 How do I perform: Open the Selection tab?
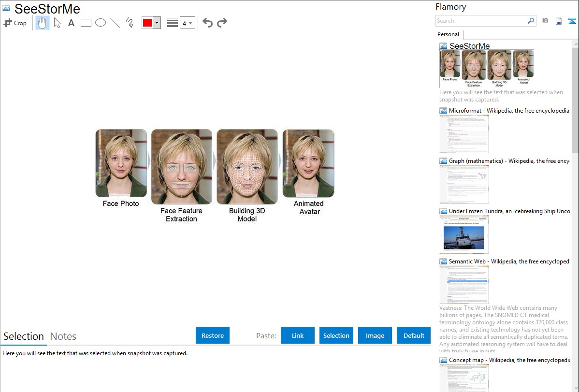tap(24, 336)
